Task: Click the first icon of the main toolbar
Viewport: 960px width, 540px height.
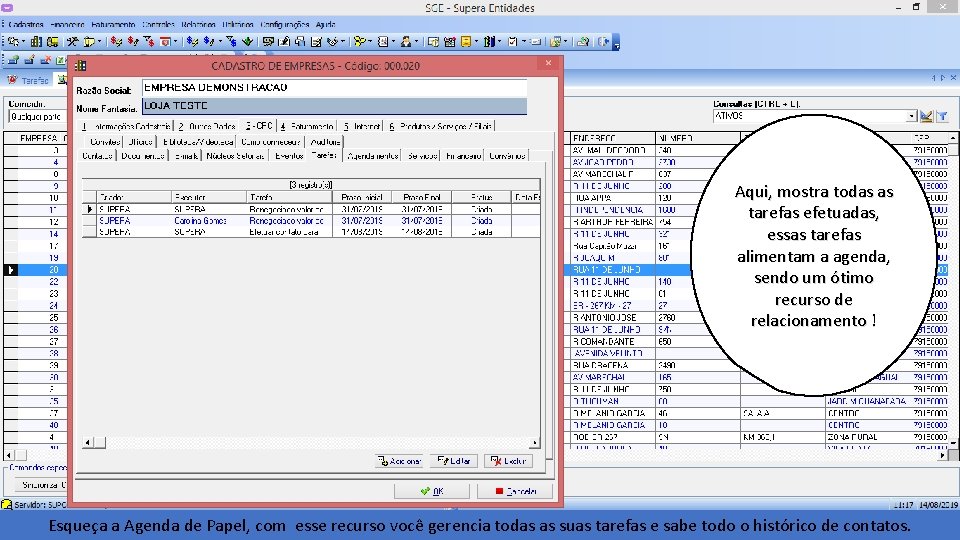Action: (13, 42)
